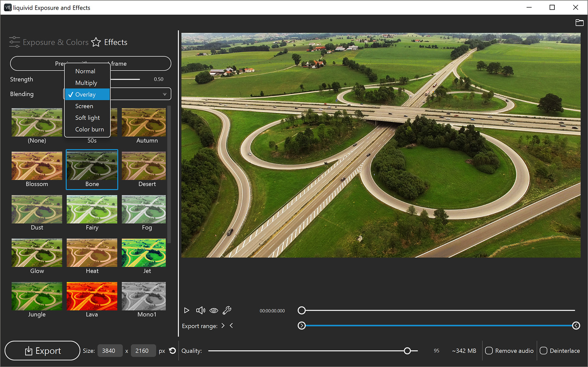Image resolution: width=588 pixels, height=367 pixels.
Task: Select Soft light from the blending menu
Action: 87,118
